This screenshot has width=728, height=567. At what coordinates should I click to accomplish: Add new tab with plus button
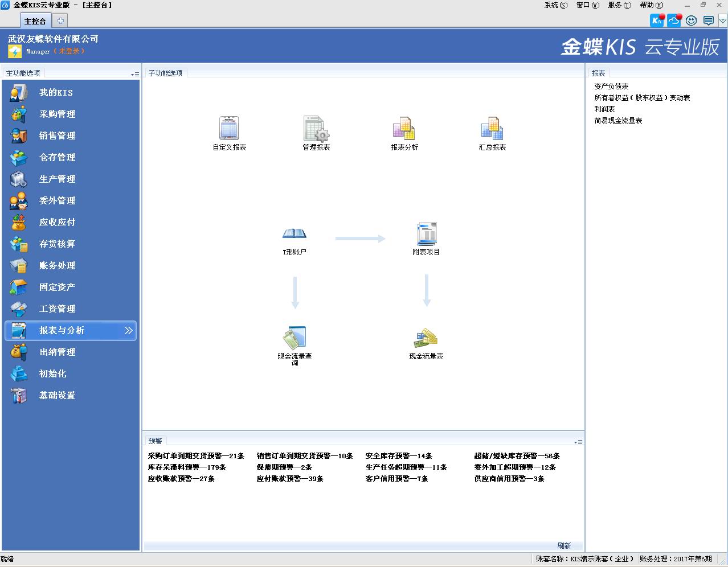click(x=60, y=20)
